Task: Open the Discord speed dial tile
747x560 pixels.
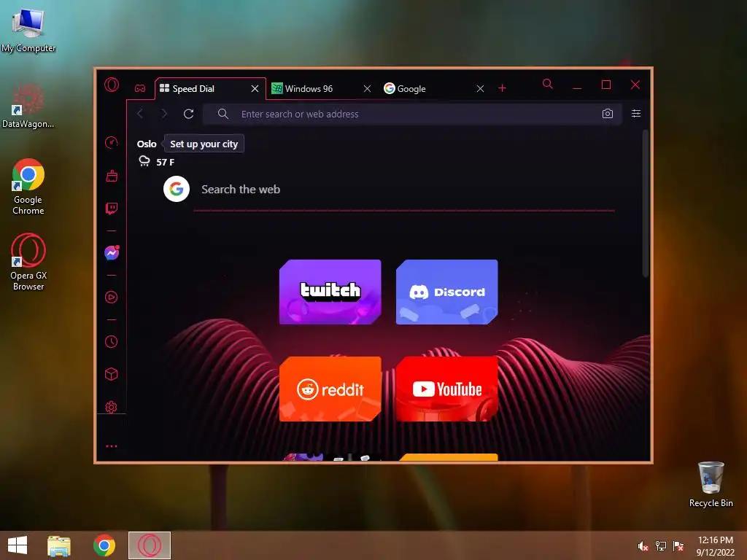Action: (447, 292)
